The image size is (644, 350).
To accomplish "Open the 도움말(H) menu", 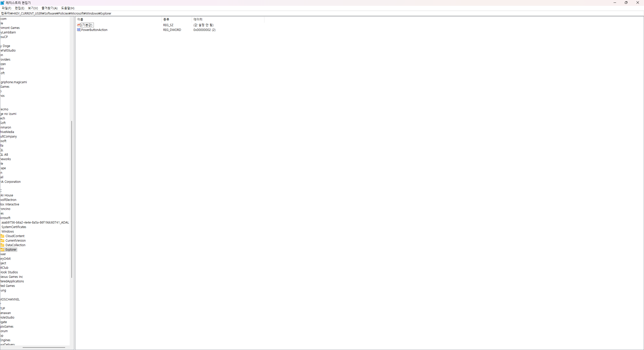I will (x=68, y=8).
